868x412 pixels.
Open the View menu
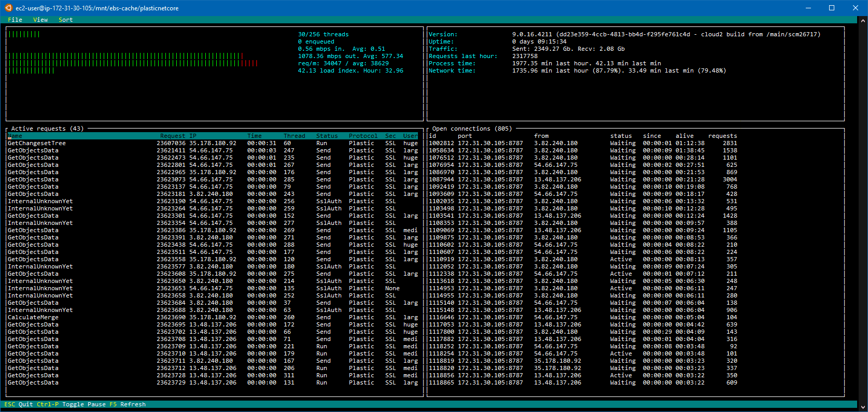click(40, 20)
